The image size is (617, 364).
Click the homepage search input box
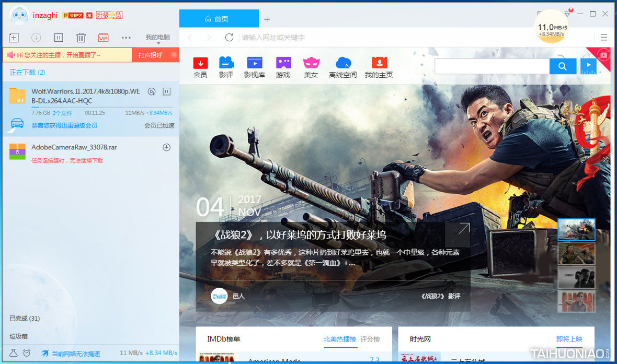pyautogui.click(x=492, y=66)
